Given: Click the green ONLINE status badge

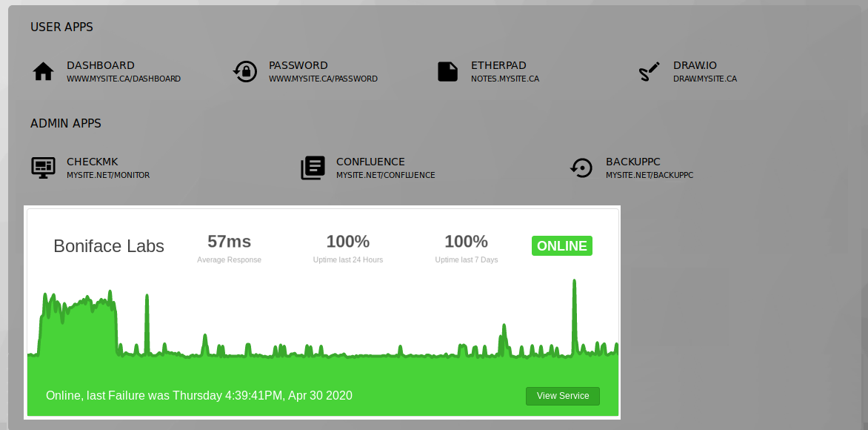Looking at the screenshot, I should pos(561,245).
